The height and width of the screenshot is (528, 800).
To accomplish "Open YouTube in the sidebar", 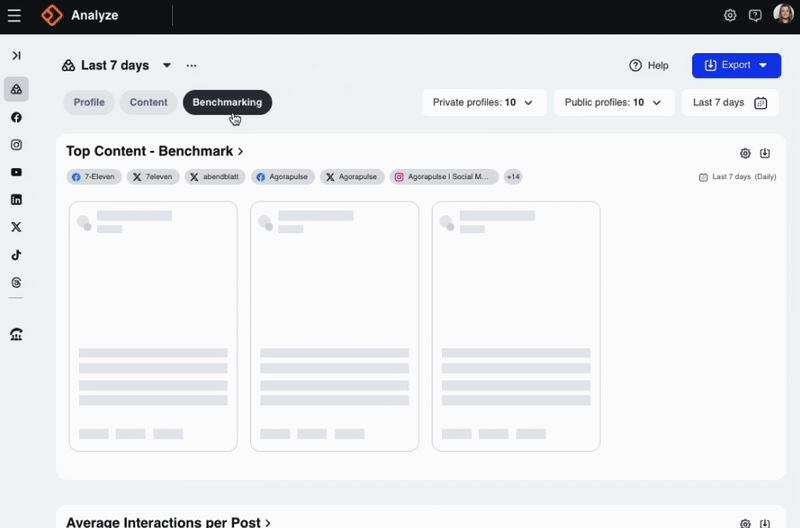I will click(16, 172).
